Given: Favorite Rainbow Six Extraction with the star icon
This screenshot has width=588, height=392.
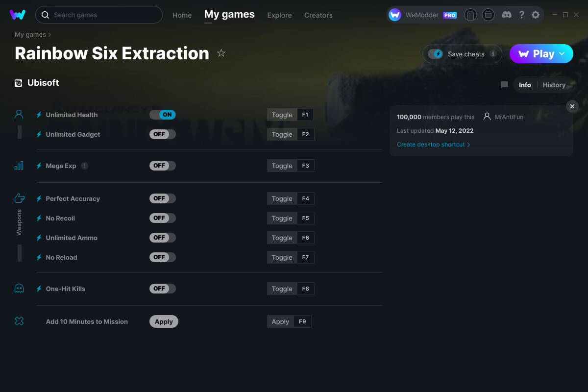Looking at the screenshot, I should point(221,53).
